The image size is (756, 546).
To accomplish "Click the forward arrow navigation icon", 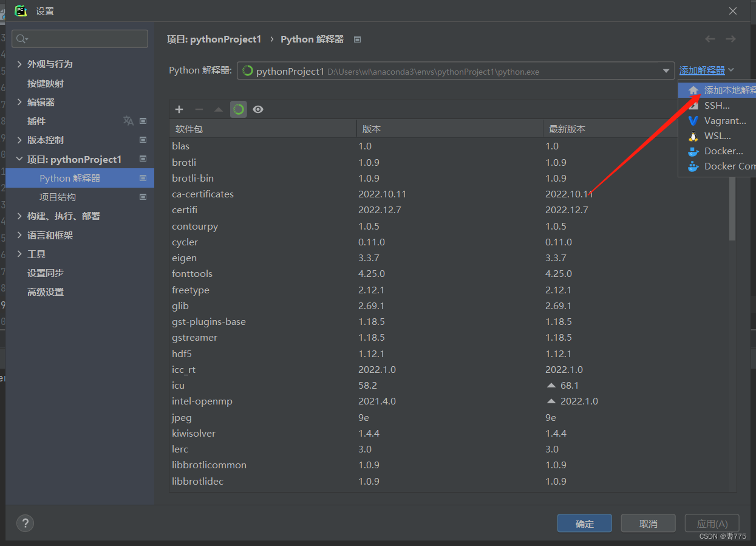I will coord(730,39).
